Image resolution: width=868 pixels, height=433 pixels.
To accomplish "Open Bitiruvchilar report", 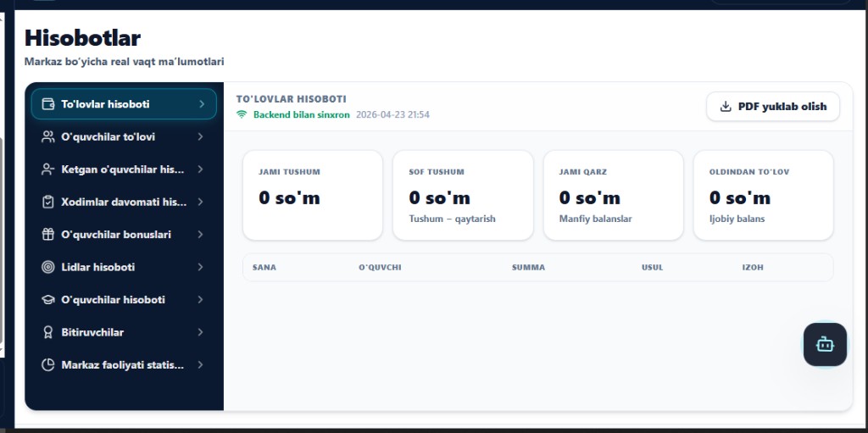I will pos(124,332).
